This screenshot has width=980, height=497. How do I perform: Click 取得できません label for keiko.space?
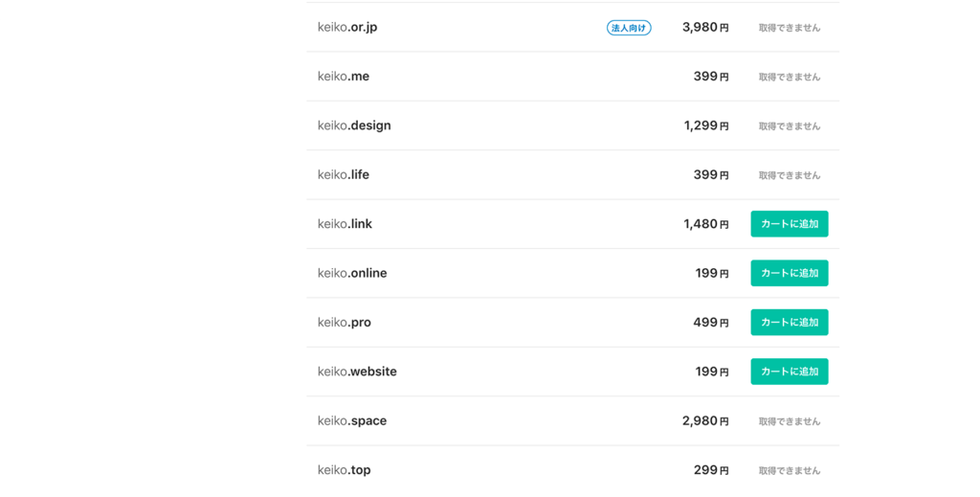tap(790, 421)
